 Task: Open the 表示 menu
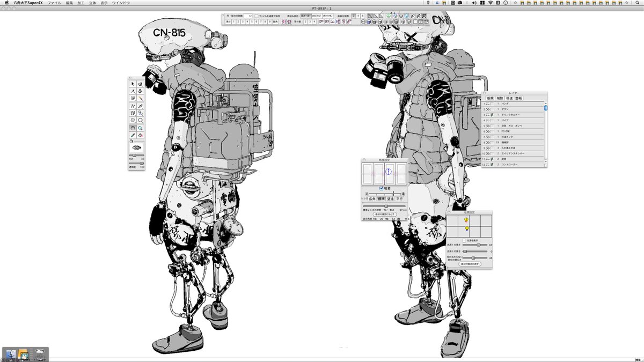click(x=104, y=3)
